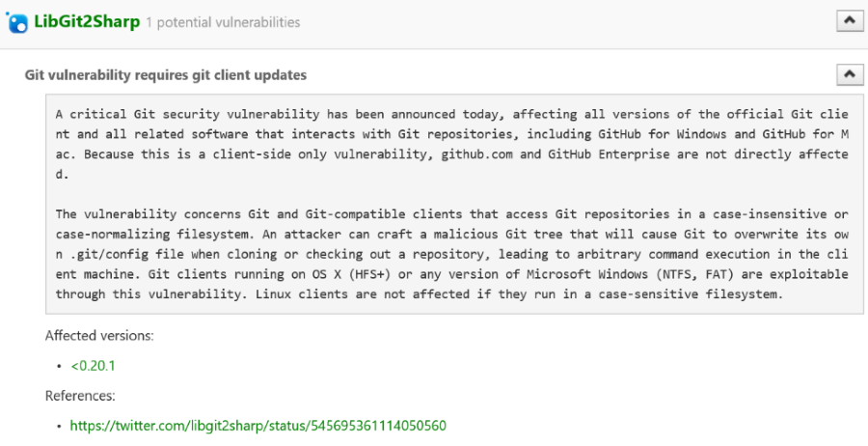Click the bullet beside the twitter reference

pos(60,427)
